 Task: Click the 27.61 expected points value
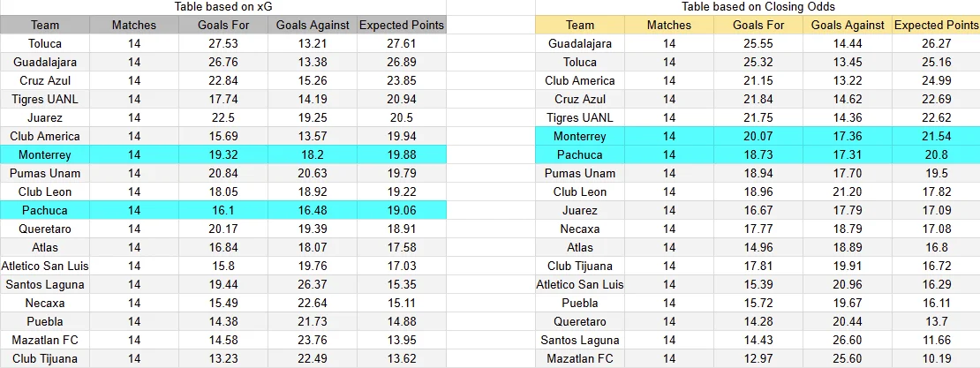[x=401, y=43]
